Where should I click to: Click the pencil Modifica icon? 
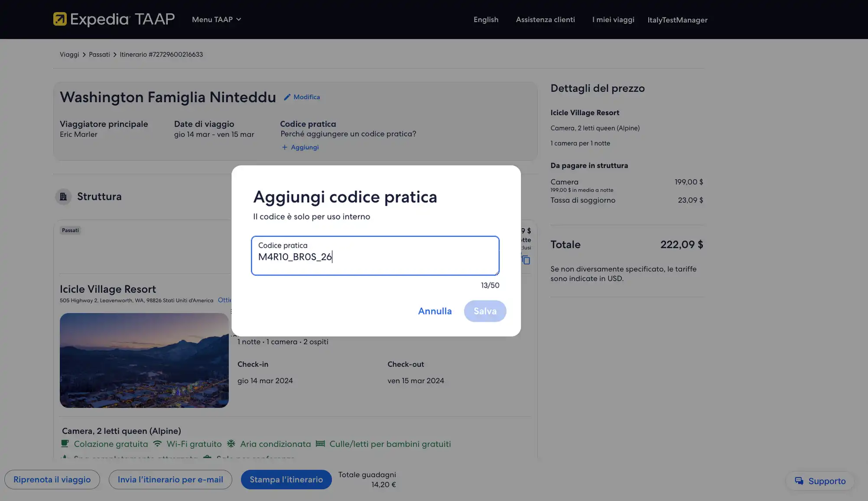(x=287, y=97)
